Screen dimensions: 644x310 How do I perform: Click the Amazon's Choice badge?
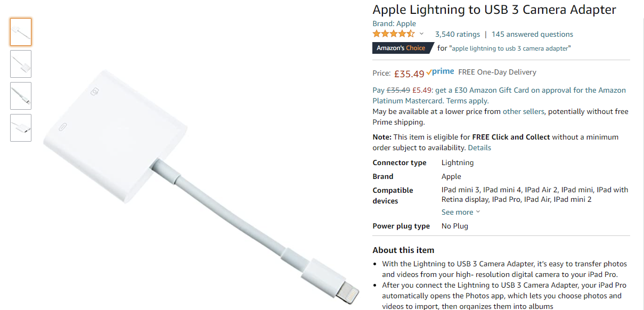[x=401, y=48]
